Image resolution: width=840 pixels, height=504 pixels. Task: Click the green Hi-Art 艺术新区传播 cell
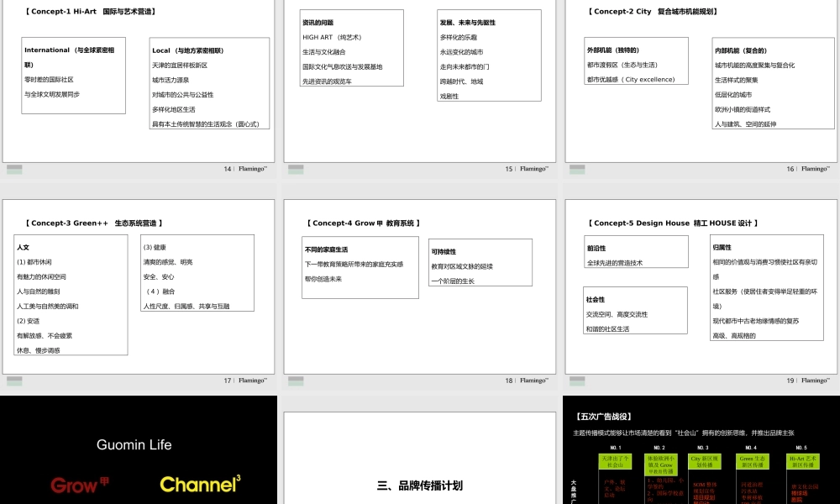click(x=804, y=461)
